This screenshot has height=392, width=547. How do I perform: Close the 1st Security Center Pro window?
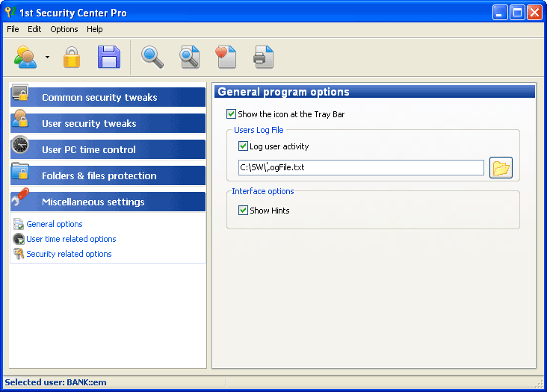(535, 13)
